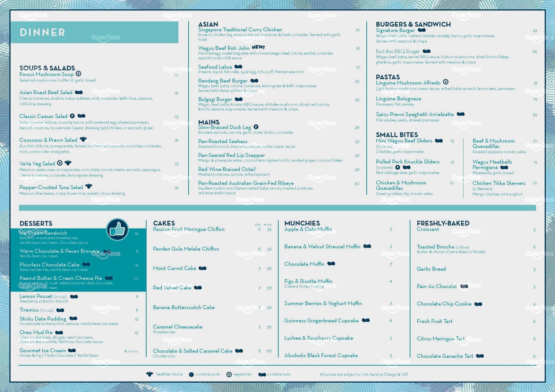Click healthier choice icon beside Couscous & Prawn Salad

(x=83, y=139)
